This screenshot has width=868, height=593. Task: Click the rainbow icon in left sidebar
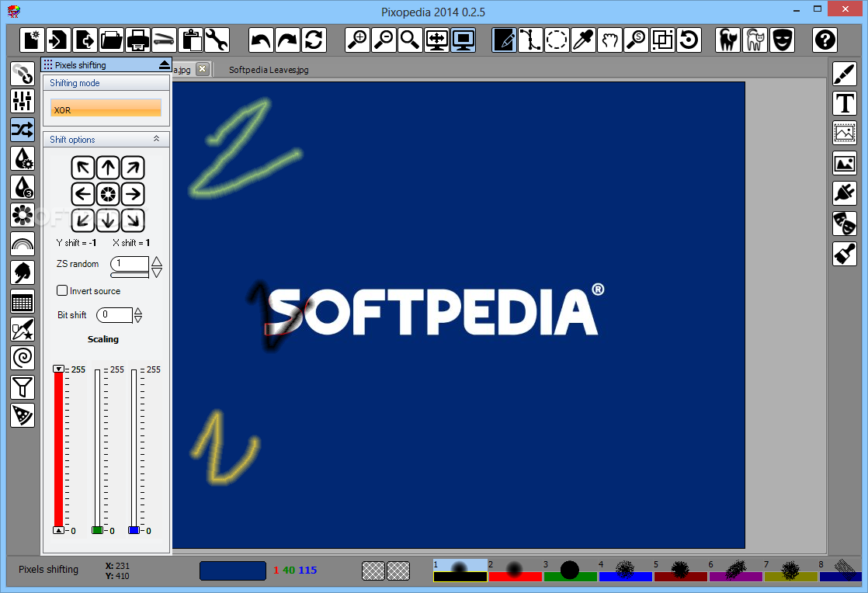(x=23, y=244)
